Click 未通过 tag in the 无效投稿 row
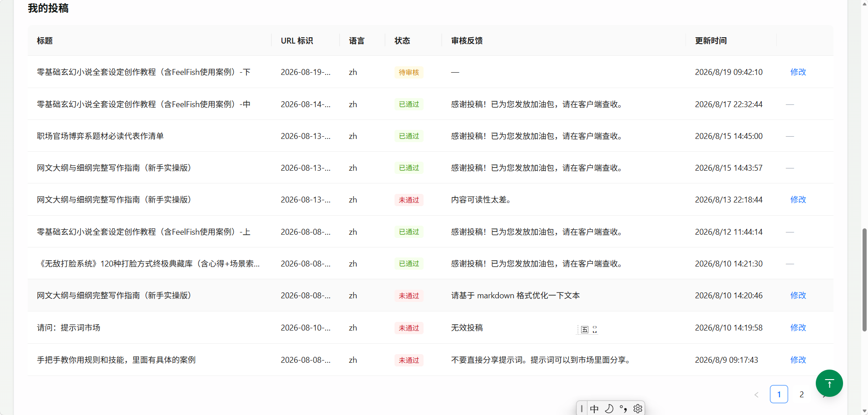 point(409,328)
